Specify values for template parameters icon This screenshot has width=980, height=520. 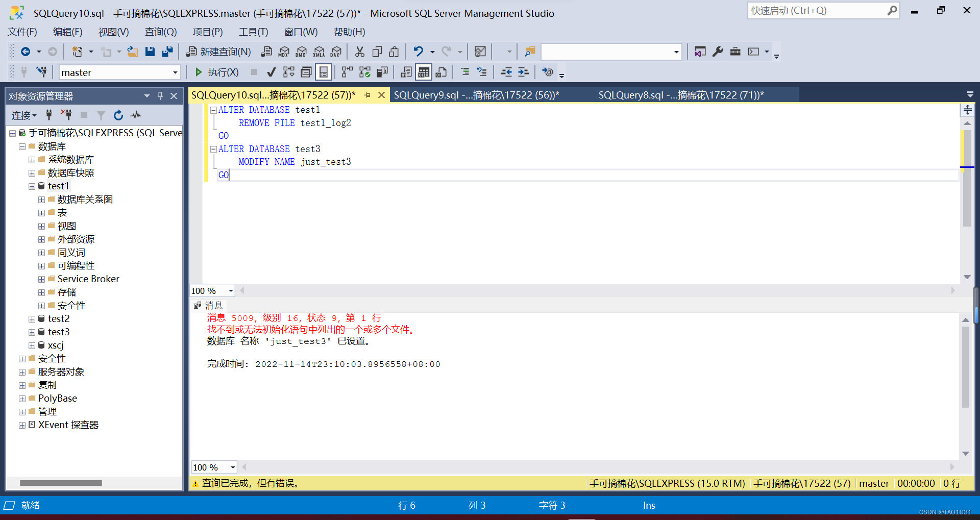point(547,72)
